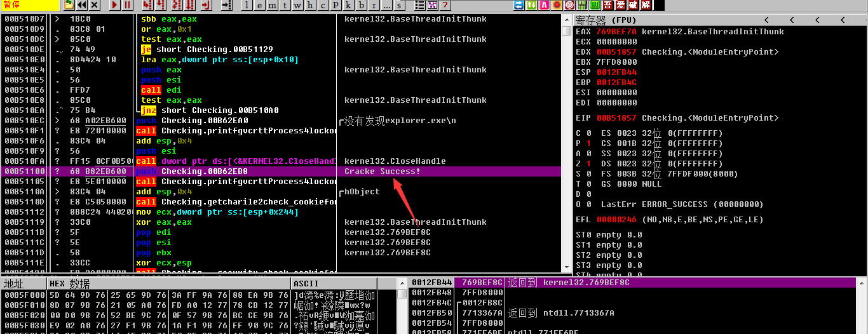Click the red '解' toolbar icon
The image size is (868, 334).
click(646, 5)
